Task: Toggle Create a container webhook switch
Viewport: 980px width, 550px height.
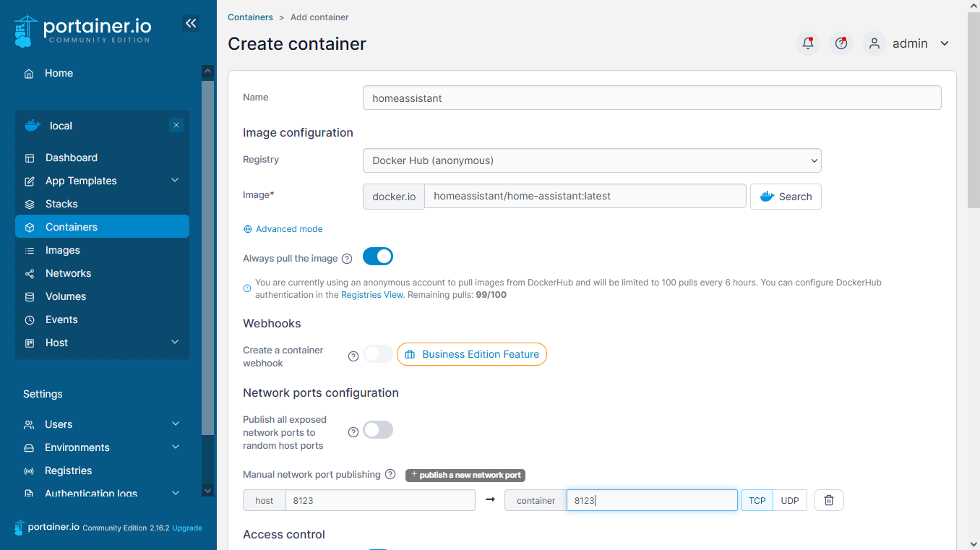Action: point(378,354)
